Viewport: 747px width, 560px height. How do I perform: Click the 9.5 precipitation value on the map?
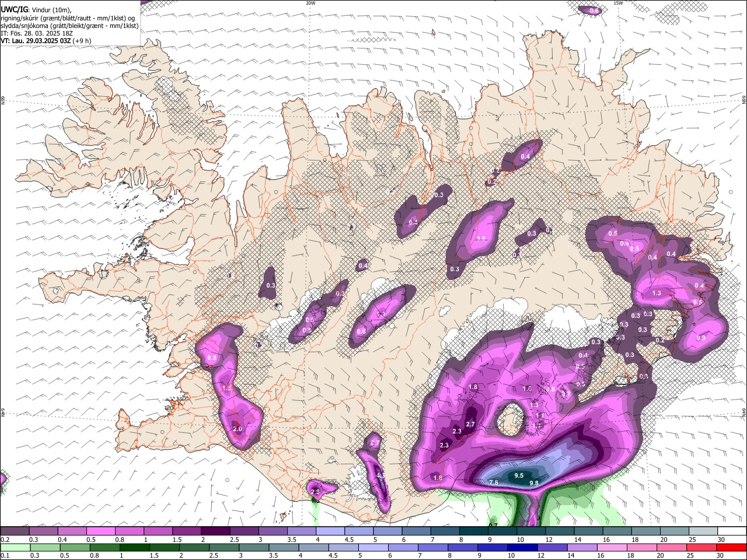(519, 476)
